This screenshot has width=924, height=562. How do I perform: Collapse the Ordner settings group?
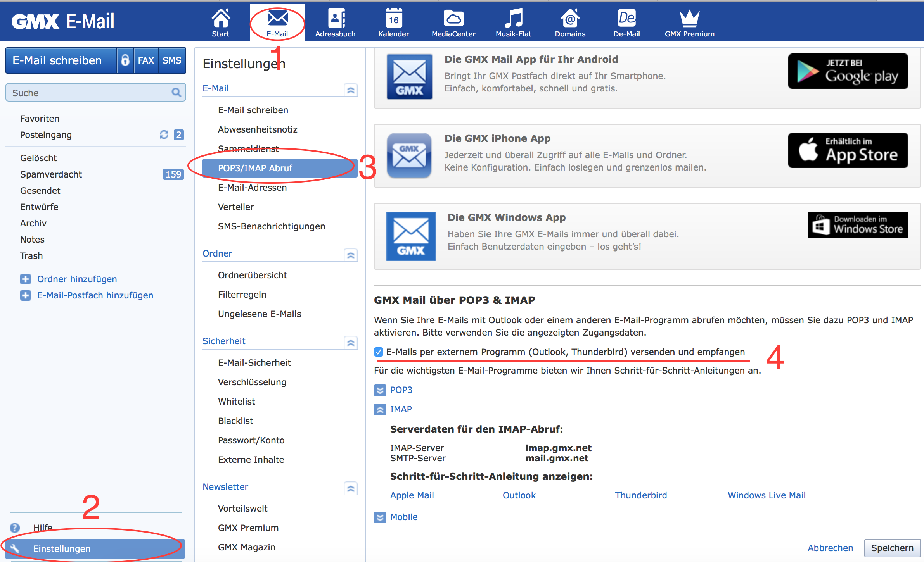click(x=351, y=255)
